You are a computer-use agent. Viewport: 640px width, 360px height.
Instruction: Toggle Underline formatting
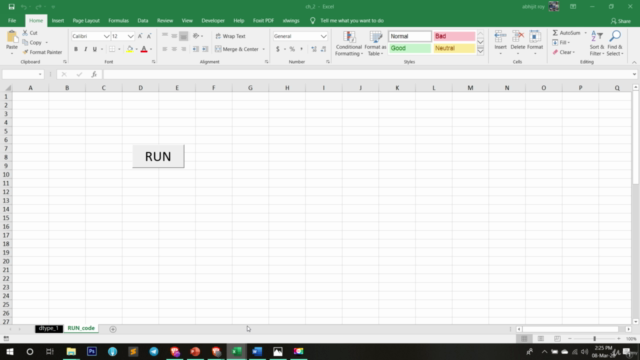tap(95, 49)
